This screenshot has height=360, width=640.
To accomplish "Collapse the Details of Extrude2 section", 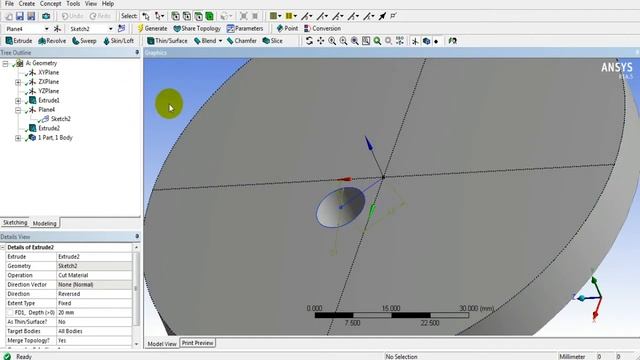I will pyautogui.click(x=3, y=247).
